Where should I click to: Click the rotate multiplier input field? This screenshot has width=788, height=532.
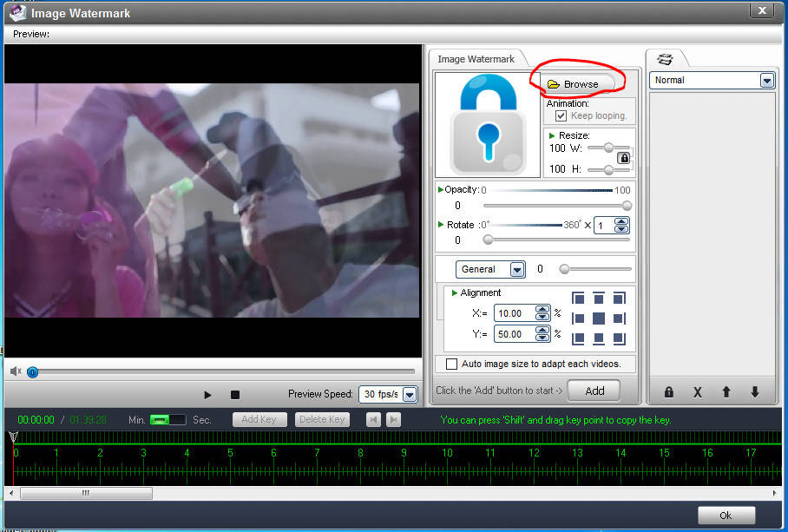coord(605,226)
